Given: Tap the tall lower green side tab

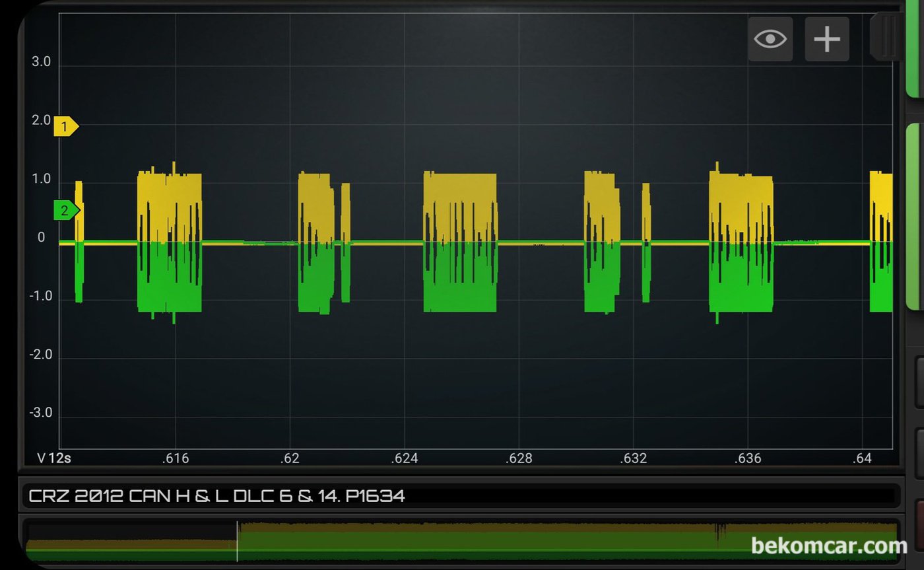Looking at the screenshot, I should pos(915,217).
